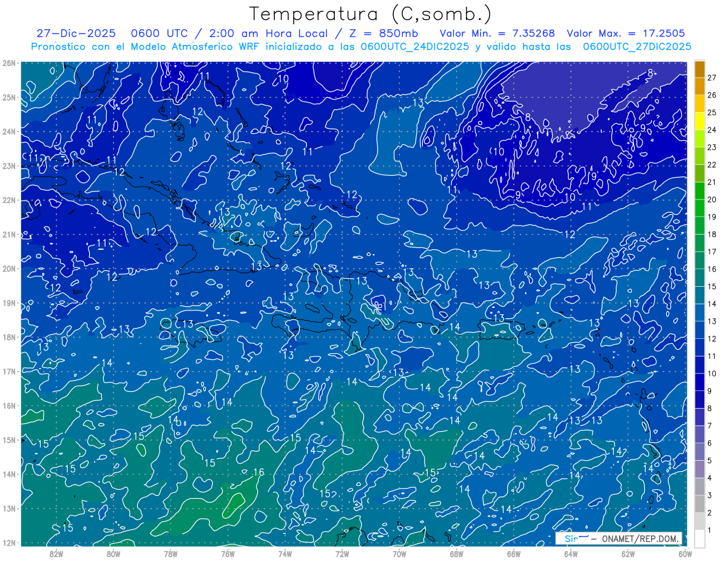The width and height of the screenshot is (728, 562).
Task: Click the 18N latitude axis label
Action: click(x=9, y=337)
